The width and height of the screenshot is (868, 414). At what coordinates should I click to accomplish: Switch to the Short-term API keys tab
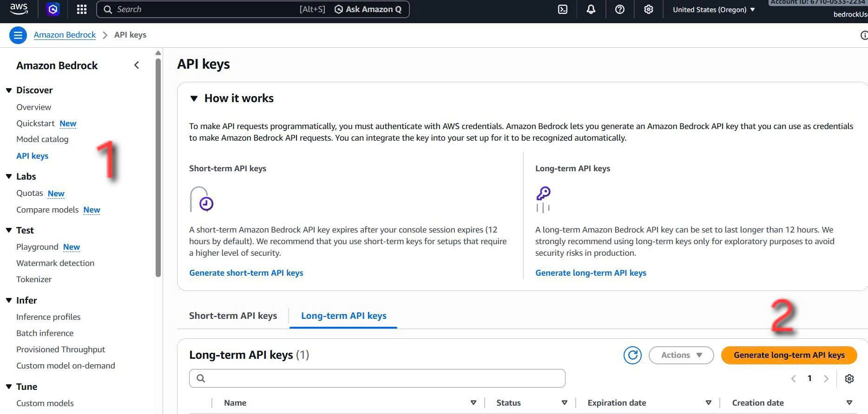point(233,316)
